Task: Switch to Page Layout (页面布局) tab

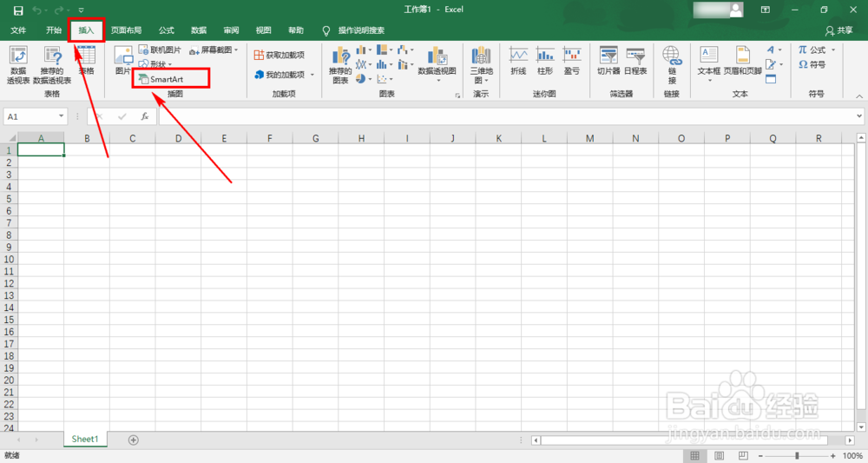Action: pyautogui.click(x=126, y=30)
